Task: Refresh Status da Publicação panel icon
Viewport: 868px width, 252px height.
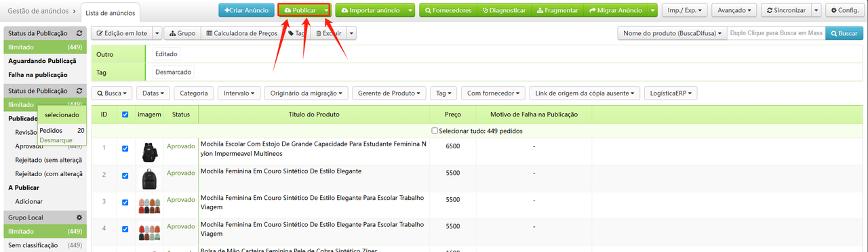Action: [x=80, y=33]
